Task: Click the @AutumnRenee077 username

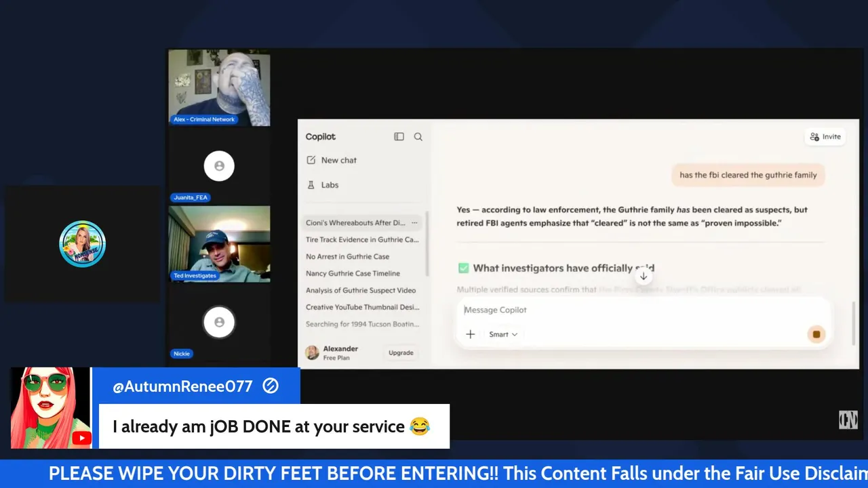Action: [x=182, y=386]
